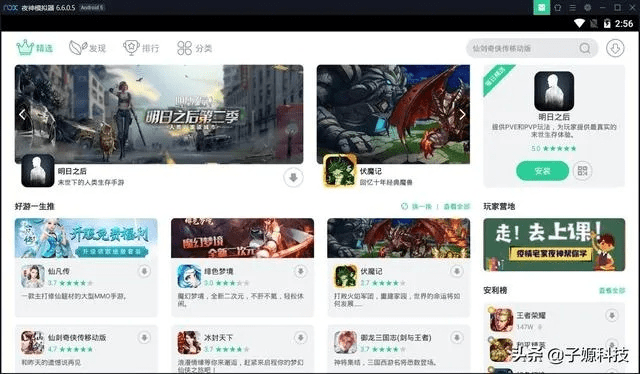The height and width of the screenshot is (374, 640).
Task: Click 查看全部 next to 换一换
Action: (457, 207)
